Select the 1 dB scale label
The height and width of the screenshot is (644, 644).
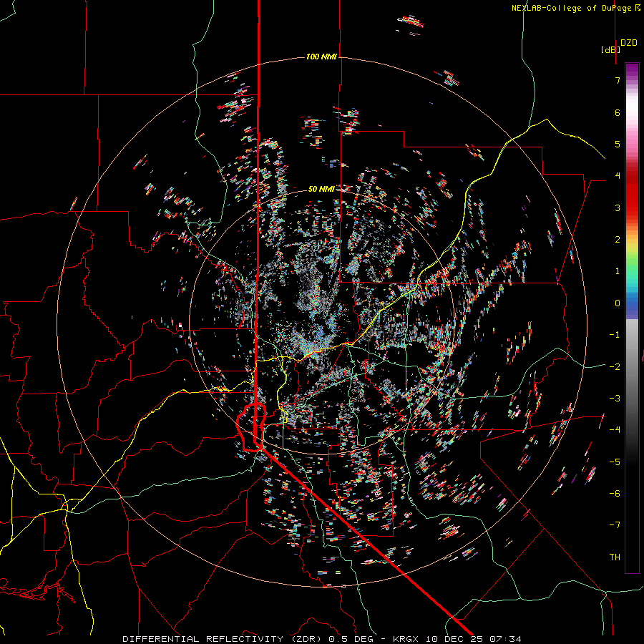[x=618, y=271]
